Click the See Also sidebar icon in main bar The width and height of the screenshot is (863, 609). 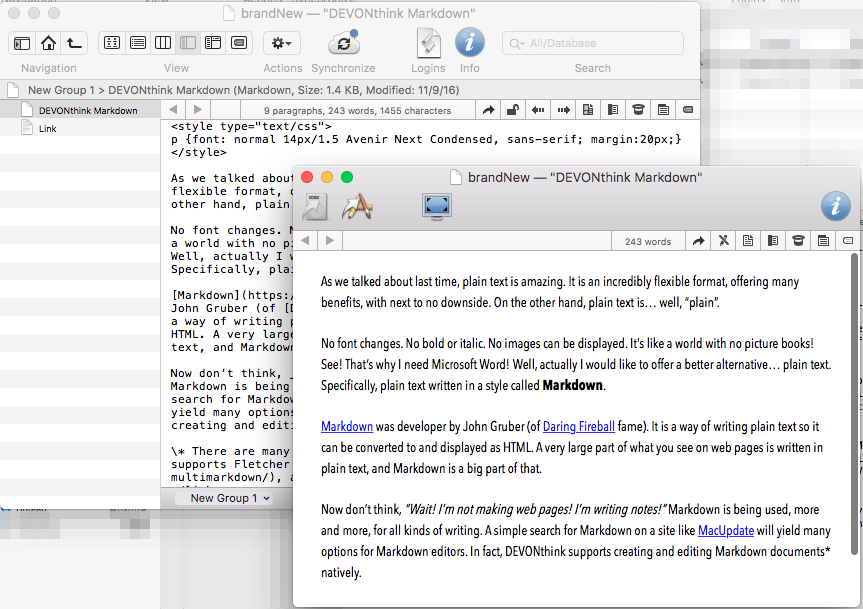click(613, 110)
